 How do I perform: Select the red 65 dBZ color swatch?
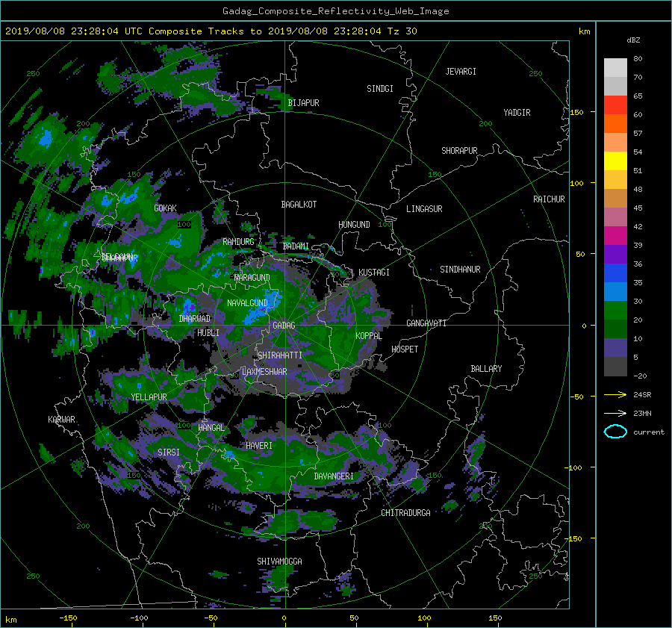point(615,105)
